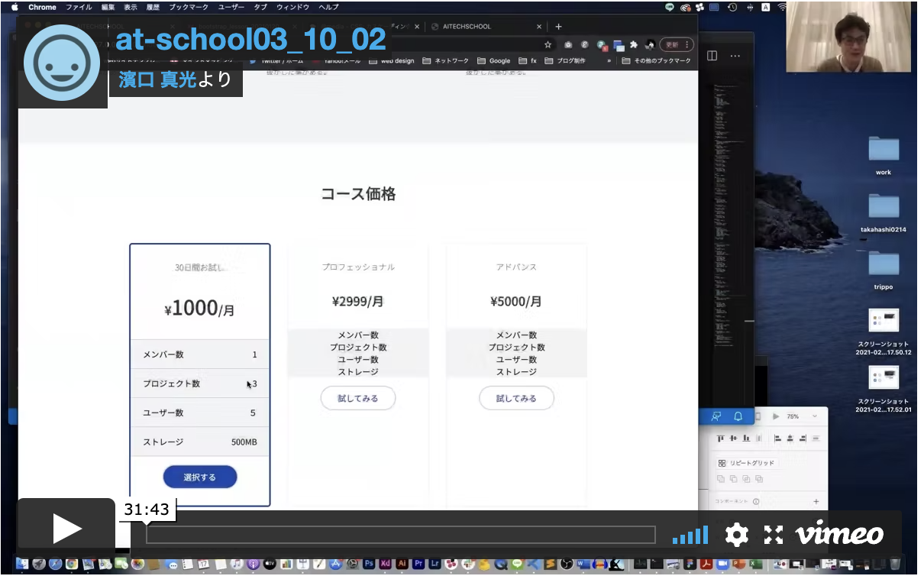Click the XD boolean add shape icon
The height and width of the screenshot is (576, 924).
pyautogui.click(x=720, y=479)
